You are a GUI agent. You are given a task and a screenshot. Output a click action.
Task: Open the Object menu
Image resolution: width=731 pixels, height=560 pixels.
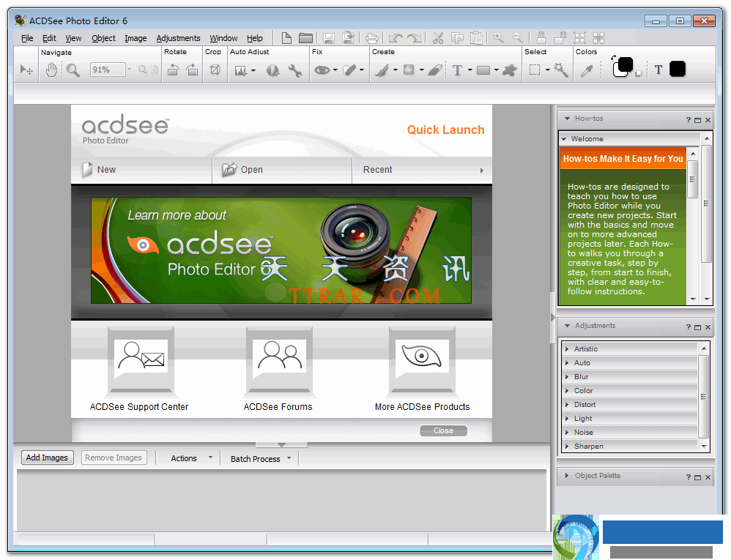[x=103, y=38]
